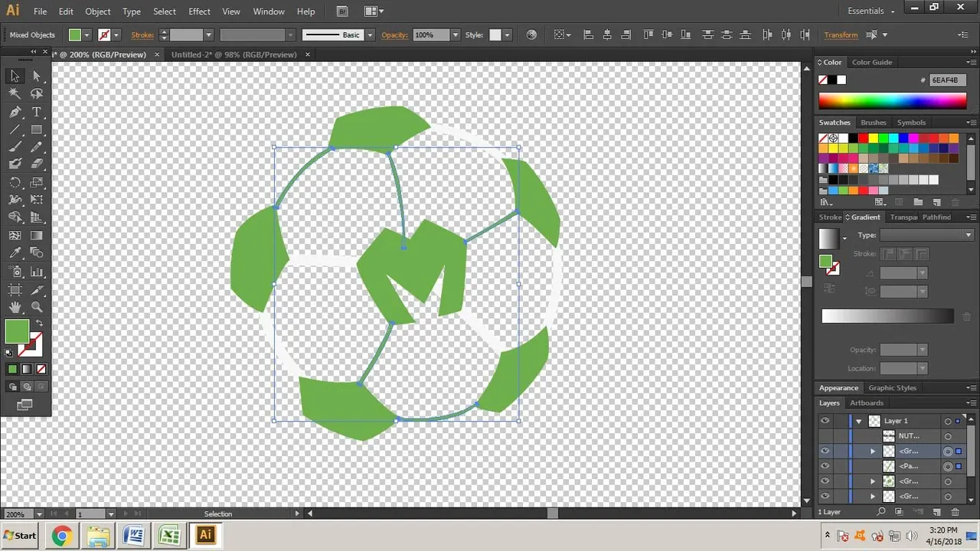Pick the Magic Wand tool
Screen dimensions: 980x551
(x=15, y=93)
